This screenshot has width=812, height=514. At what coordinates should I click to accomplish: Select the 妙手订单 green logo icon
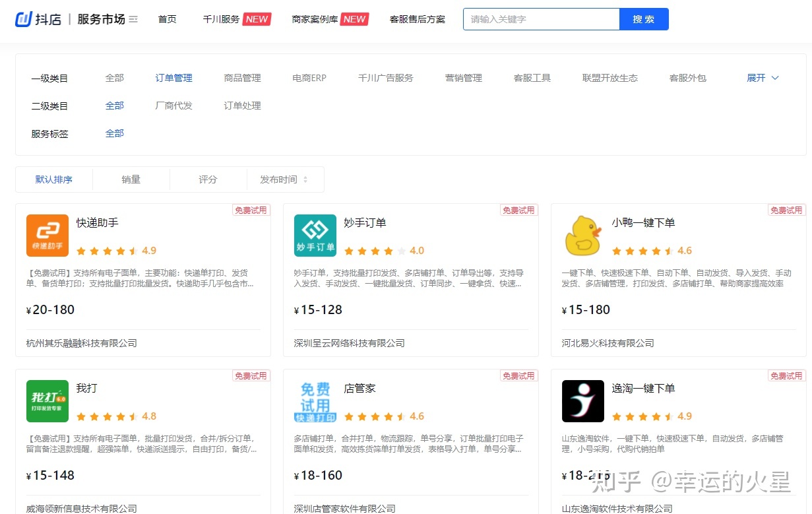pos(315,235)
